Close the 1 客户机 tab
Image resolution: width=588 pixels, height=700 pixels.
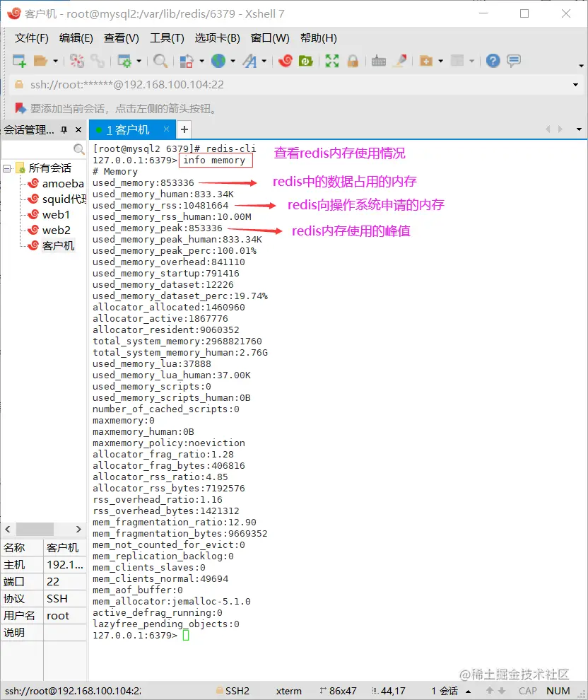166,129
